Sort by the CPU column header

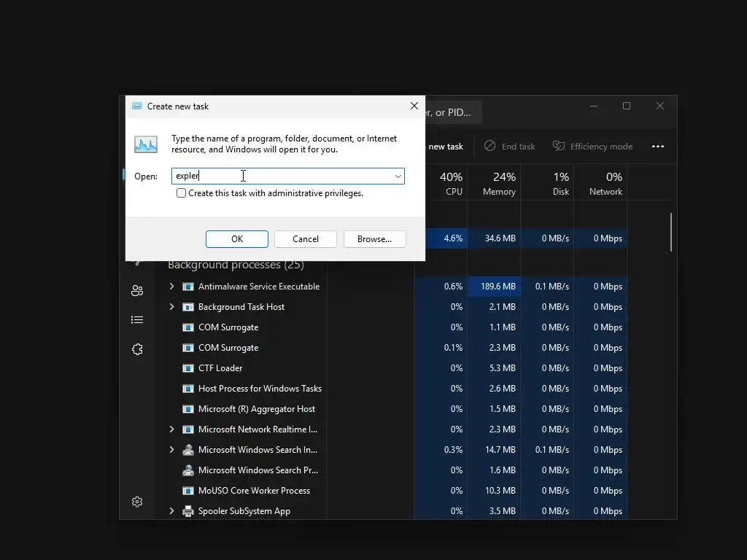[x=446, y=183]
